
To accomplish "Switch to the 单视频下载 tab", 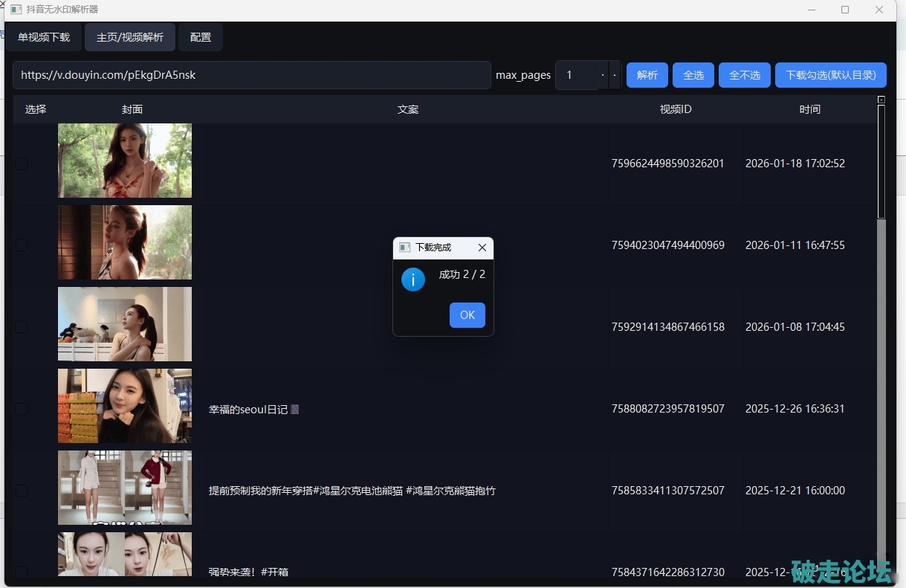I will coord(44,37).
